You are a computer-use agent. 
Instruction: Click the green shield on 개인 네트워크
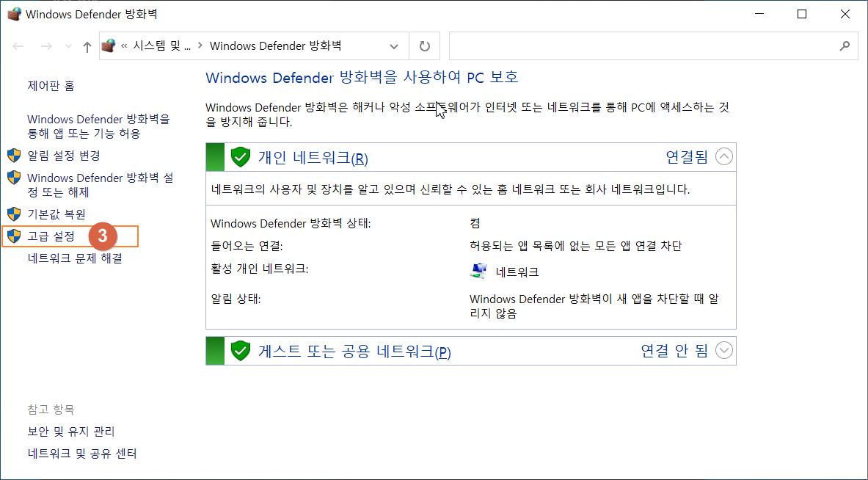click(240, 157)
